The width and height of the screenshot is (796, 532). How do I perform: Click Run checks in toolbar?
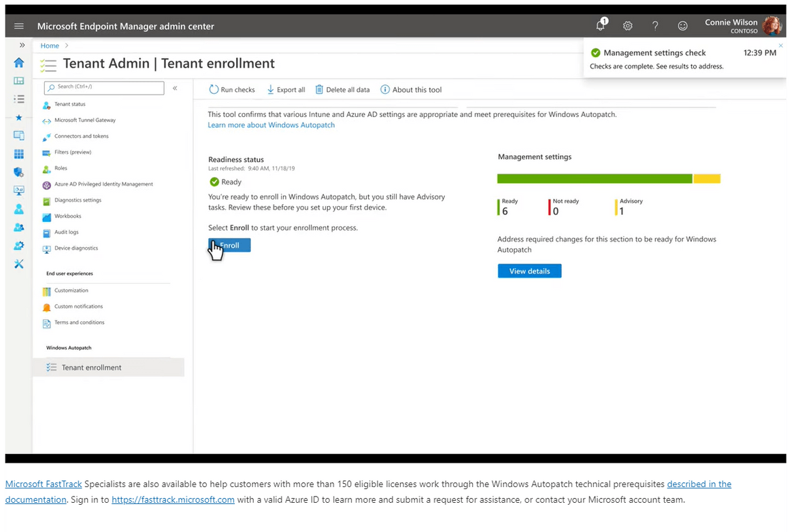[232, 90]
